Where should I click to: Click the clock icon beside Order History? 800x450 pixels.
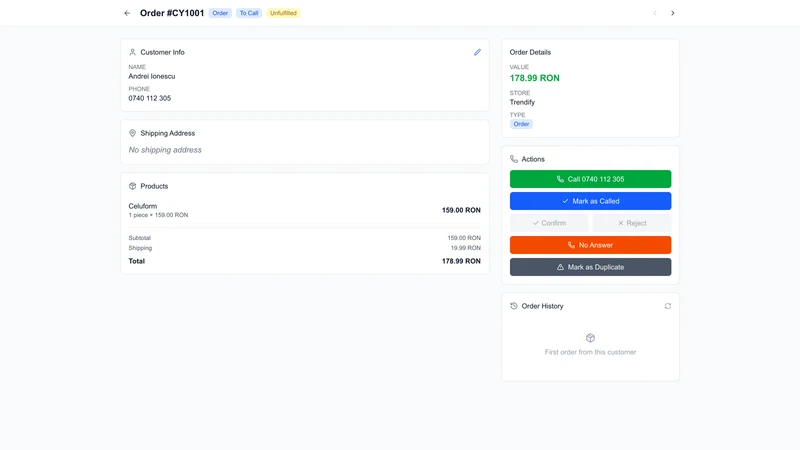514,306
